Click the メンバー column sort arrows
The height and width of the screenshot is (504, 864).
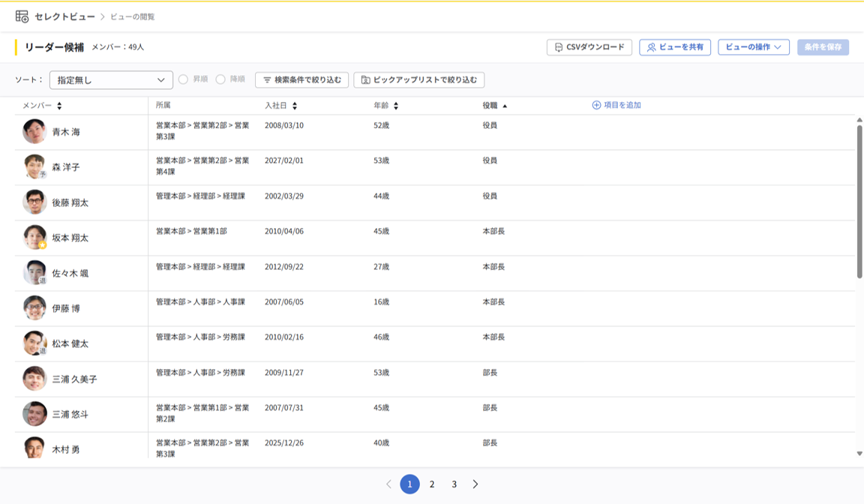pos(59,106)
